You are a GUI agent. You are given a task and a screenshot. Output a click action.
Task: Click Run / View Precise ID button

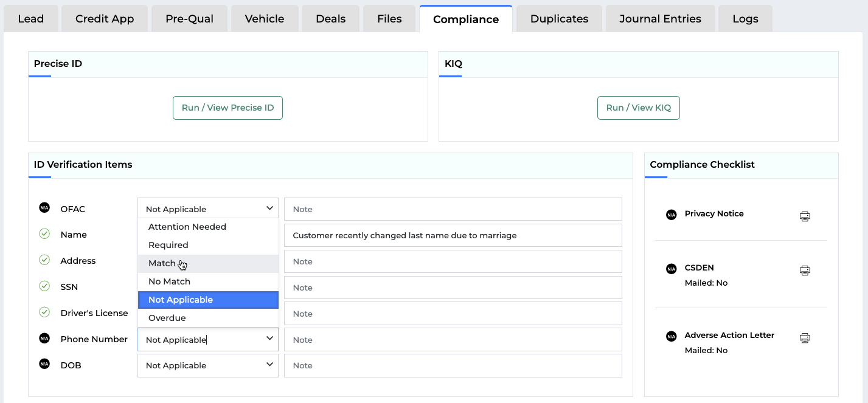pos(227,108)
